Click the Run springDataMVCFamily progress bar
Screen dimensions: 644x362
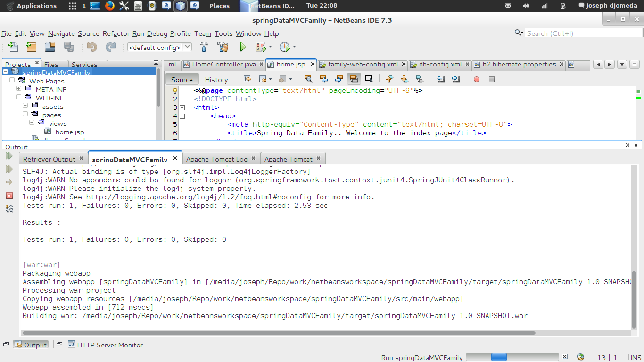[512, 357]
